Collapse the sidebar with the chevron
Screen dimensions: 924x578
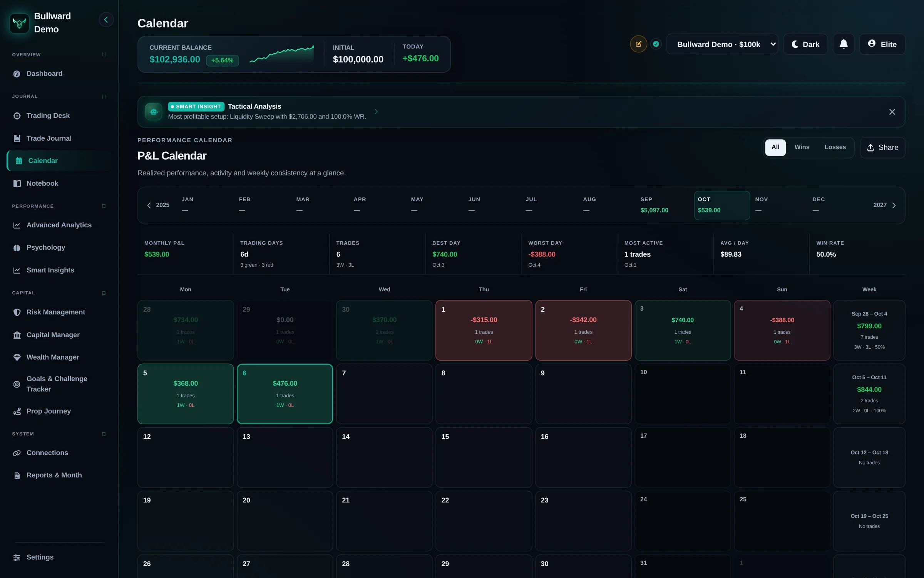click(106, 20)
